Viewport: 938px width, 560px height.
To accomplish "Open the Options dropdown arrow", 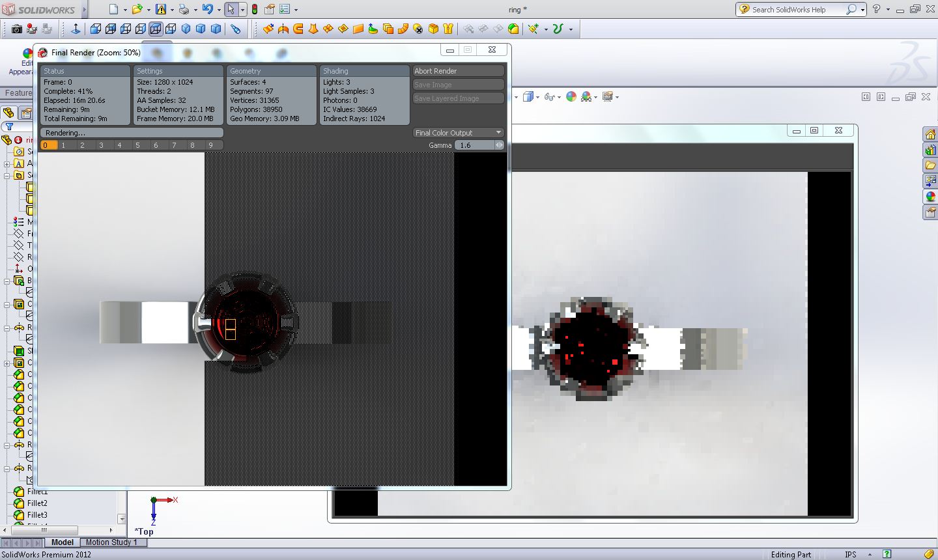I will (x=296, y=10).
